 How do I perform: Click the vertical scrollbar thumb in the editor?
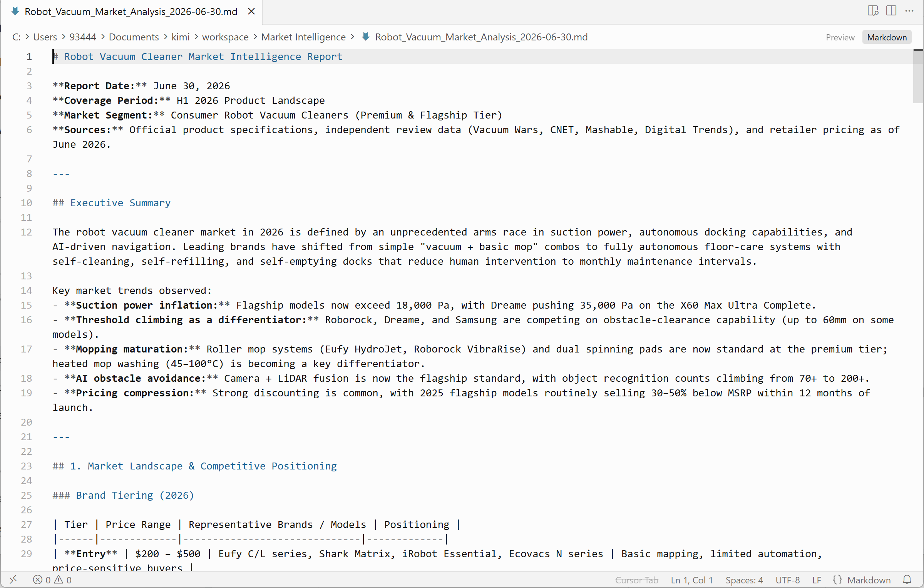click(x=918, y=76)
